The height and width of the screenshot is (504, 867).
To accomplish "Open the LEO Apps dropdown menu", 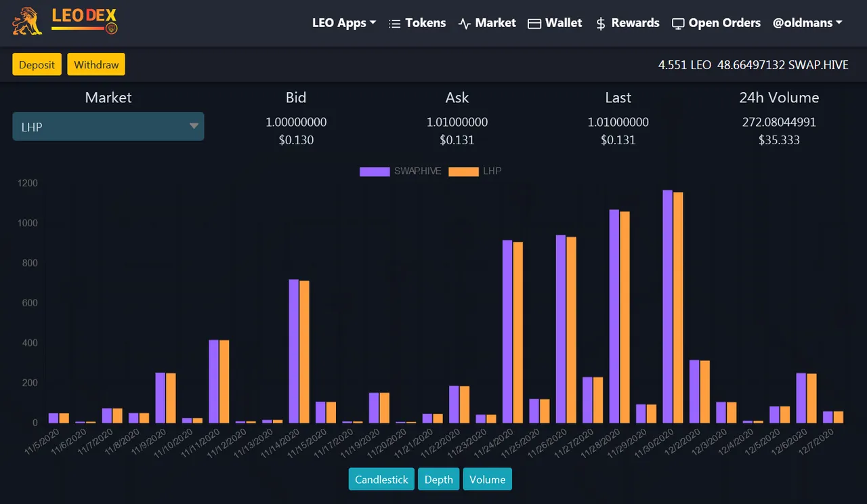I will coord(344,23).
